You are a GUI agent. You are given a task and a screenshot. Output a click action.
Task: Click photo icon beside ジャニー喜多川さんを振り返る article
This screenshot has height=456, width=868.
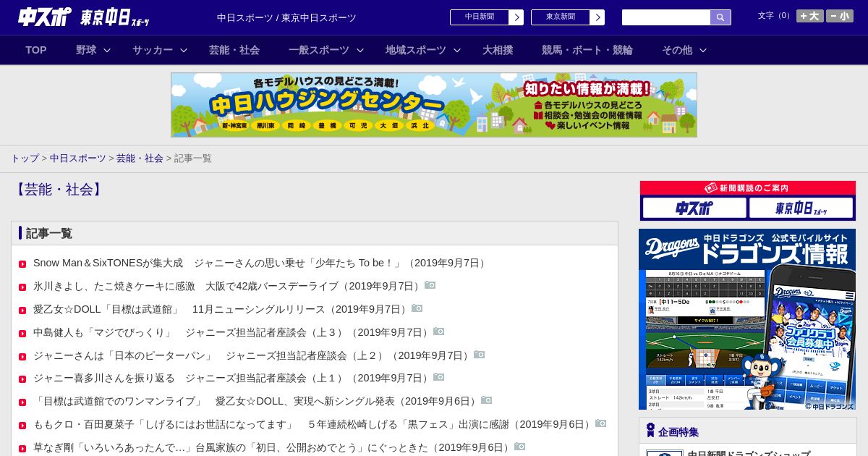pyautogui.click(x=439, y=377)
